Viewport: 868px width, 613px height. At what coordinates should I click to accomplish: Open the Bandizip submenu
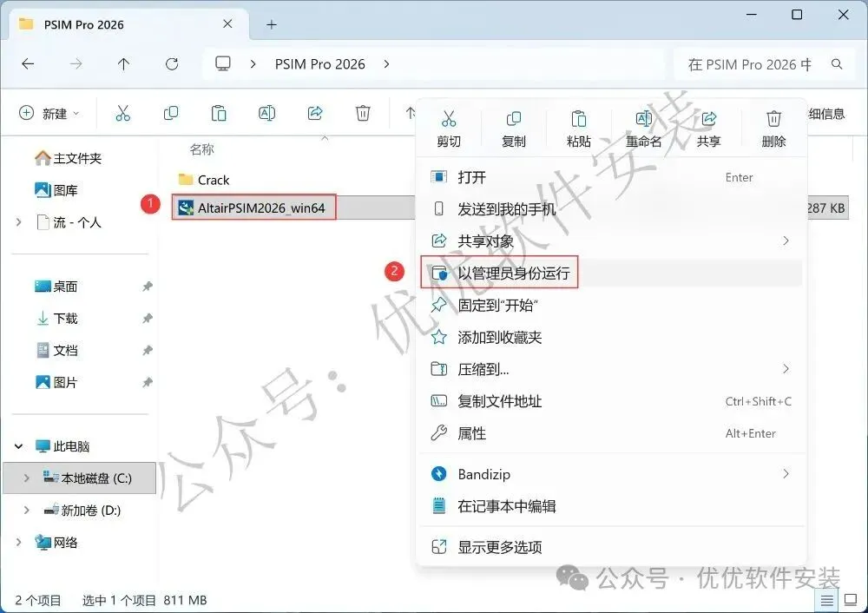point(612,474)
